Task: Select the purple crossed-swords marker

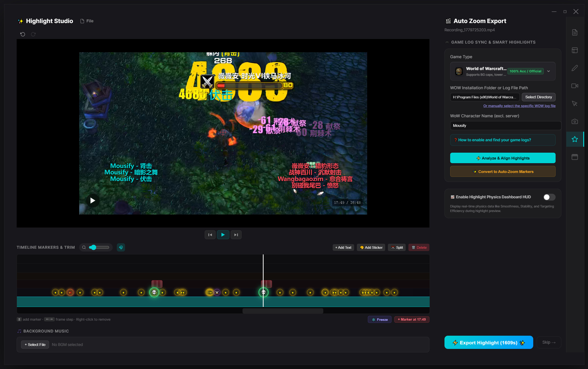Action: (217, 293)
